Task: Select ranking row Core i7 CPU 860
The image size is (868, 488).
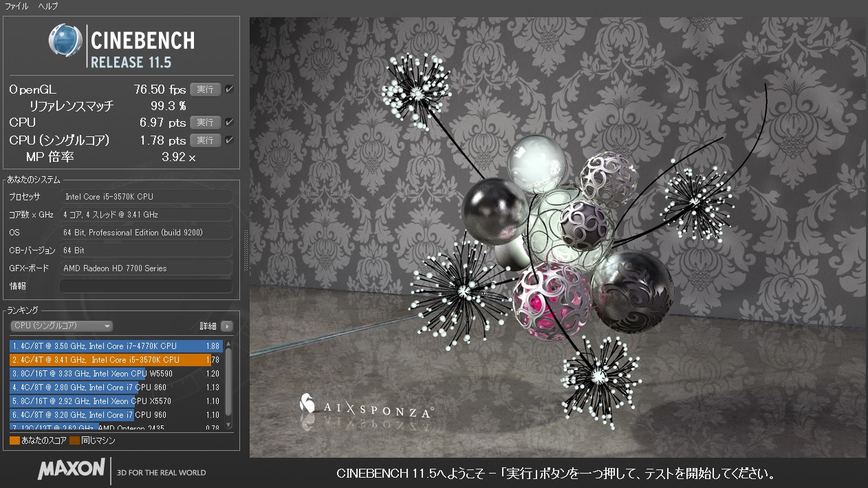Action: 116,388
